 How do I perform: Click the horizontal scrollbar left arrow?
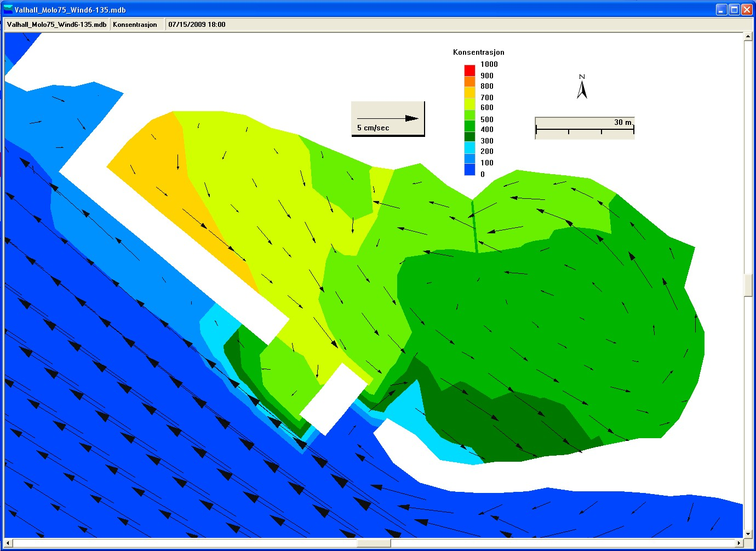click(8, 543)
